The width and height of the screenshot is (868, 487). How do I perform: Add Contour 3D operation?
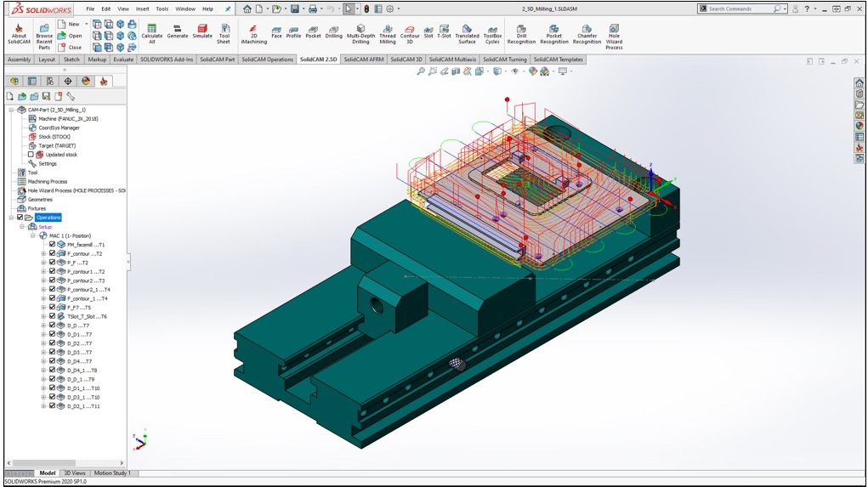point(410,34)
